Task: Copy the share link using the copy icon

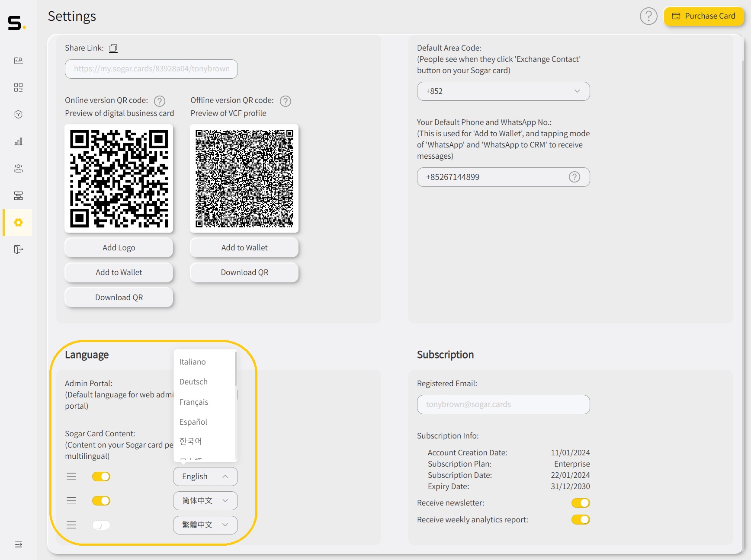Action: click(113, 48)
